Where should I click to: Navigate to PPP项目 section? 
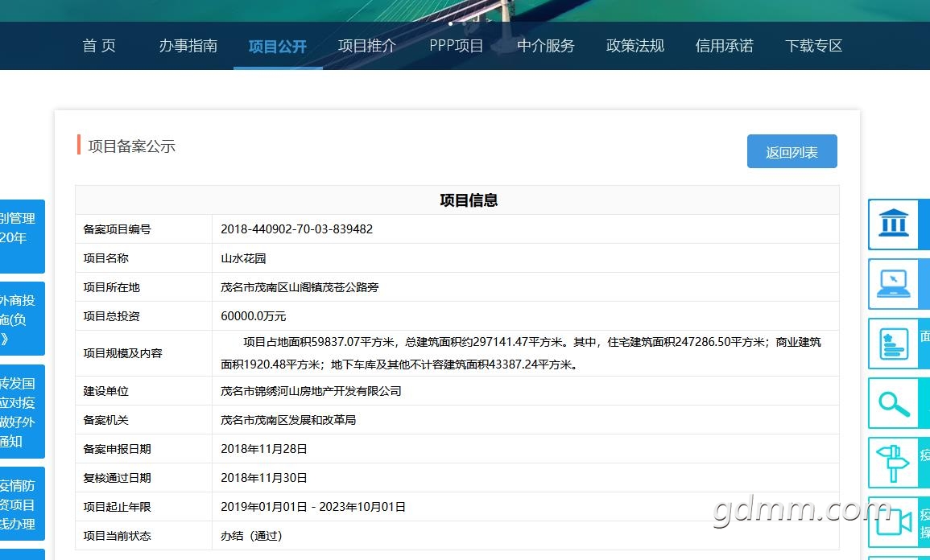click(x=457, y=46)
